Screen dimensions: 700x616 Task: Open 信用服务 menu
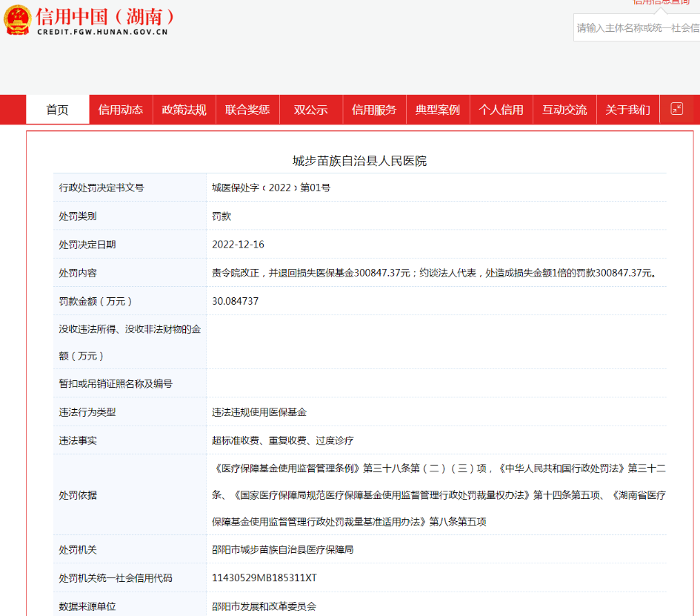click(x=374, y=110)
